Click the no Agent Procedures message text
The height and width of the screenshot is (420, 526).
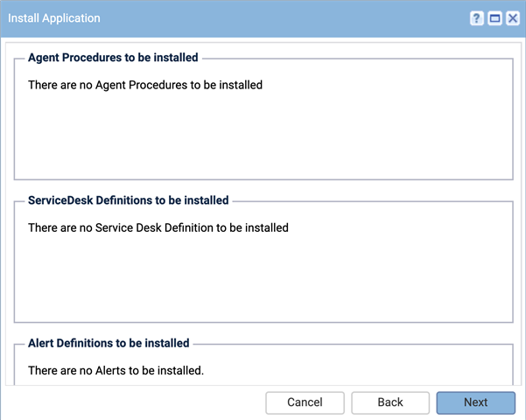point(145,85)
